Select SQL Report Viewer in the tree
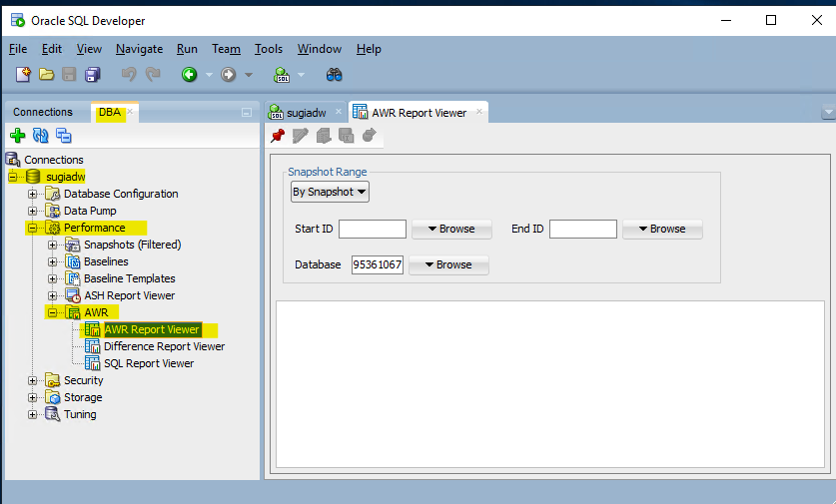836x504 pixels. coord(149,363)
